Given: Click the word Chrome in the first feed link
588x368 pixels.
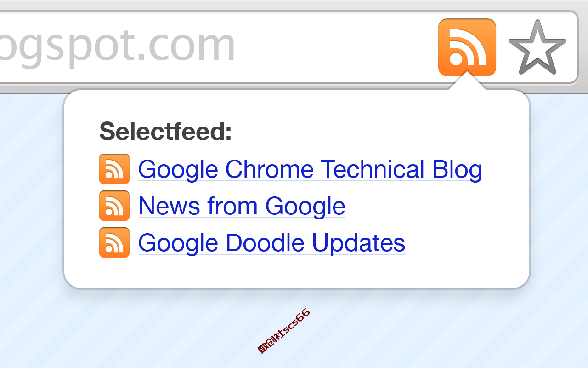Looking at the screenshot, I should click(x=269, y=169).
